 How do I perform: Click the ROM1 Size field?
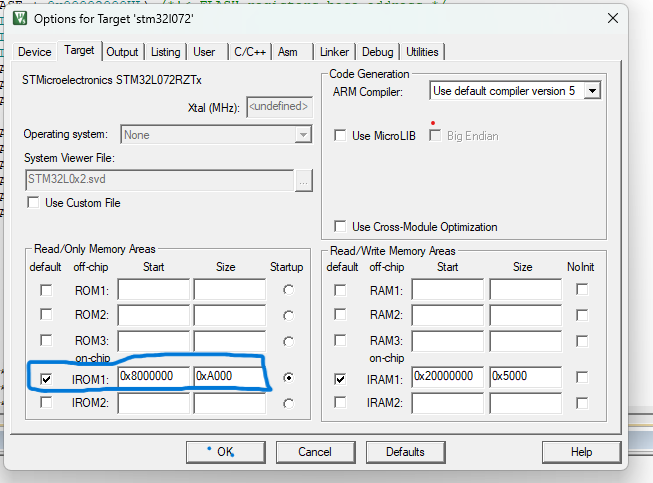230,289
